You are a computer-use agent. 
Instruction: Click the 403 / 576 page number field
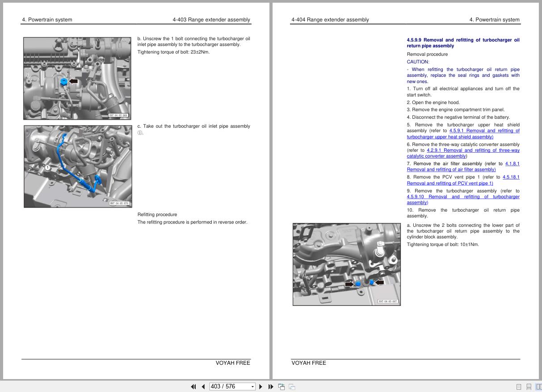(x=229, y=387)
